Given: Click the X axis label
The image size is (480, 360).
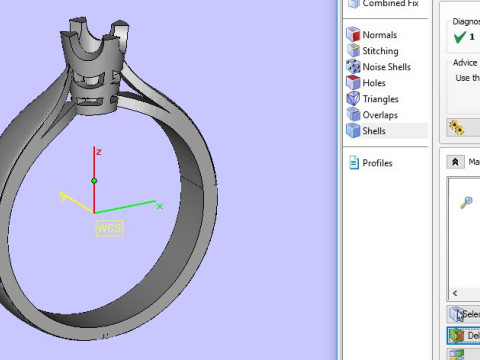Looking at the screenshot, I should click(x=160, y=206).
